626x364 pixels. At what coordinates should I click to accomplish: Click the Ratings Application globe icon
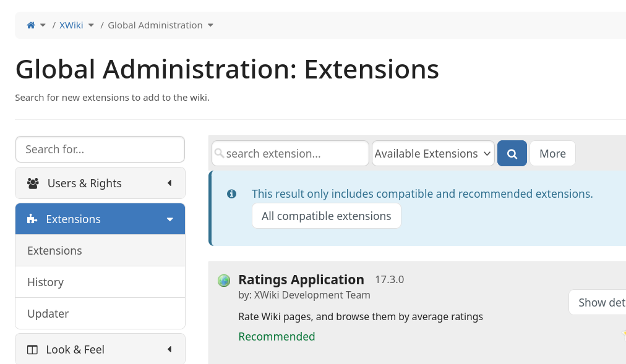(224, 281)
